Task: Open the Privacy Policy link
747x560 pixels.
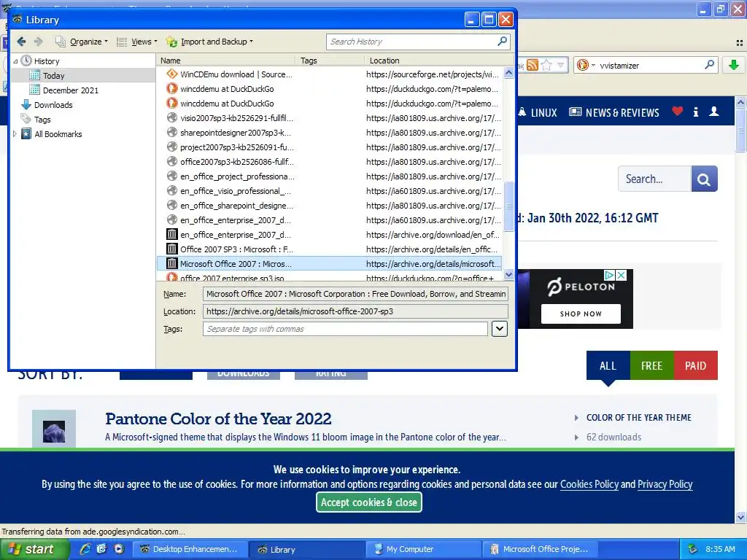Action: click(665, 484)
